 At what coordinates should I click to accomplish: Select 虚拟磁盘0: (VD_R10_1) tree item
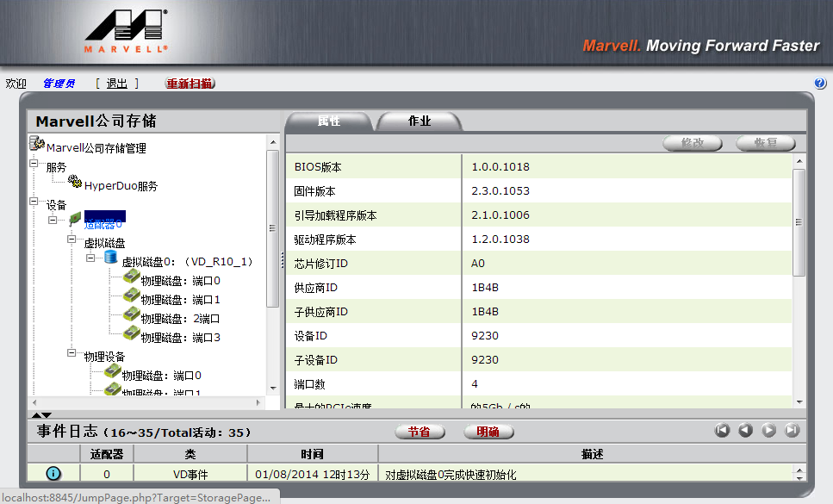[187, 262]
